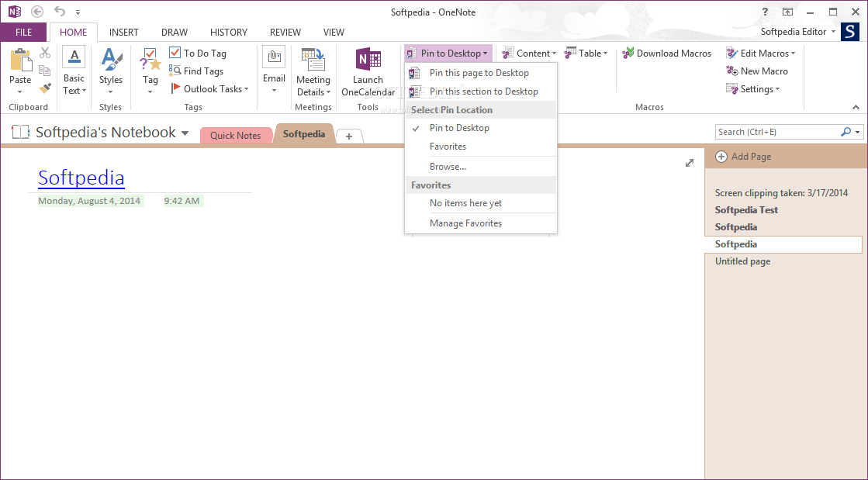Create a new section with plus tab

coord(349,136)
